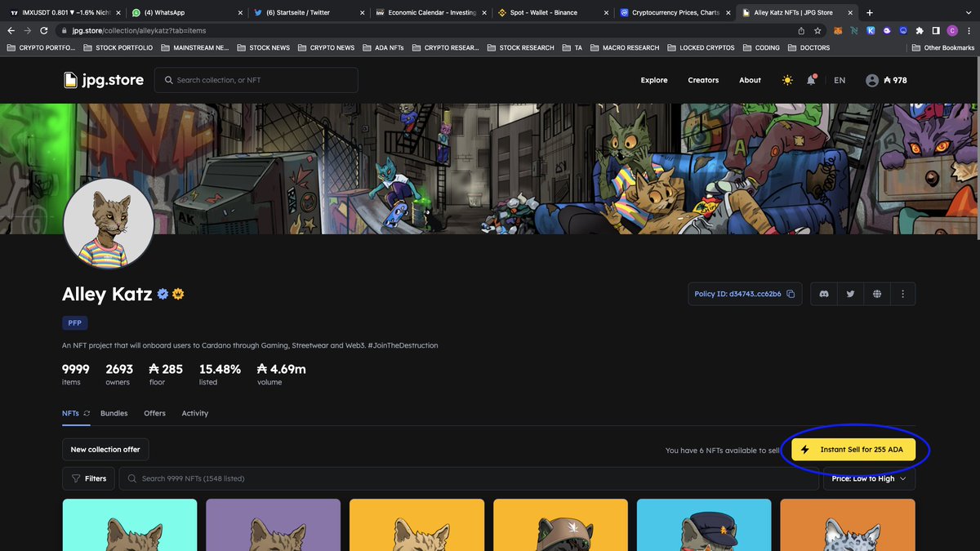
Task: Open the first NFT card with cyan background
Action: coord(130,525)
